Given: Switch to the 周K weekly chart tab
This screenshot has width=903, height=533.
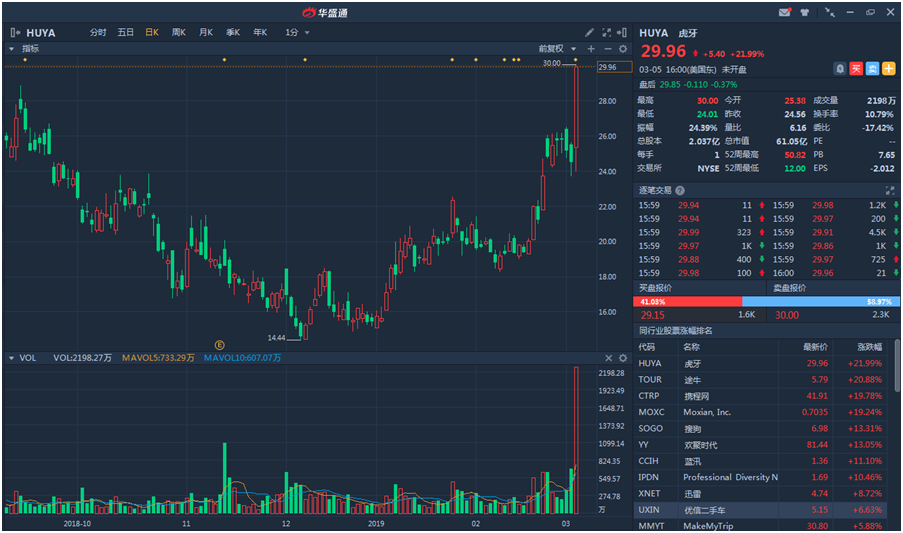Looking at the screenshot, I should pyautogui.click(x=179, y=32).
